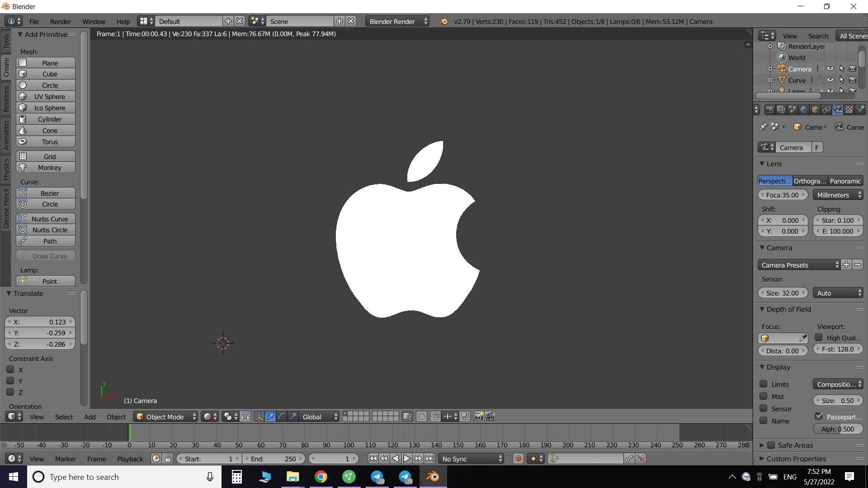Select the scale manipulator icon
Image resolution: width=868 pixels, height=488 pixels.
click(x=293, y=417)
